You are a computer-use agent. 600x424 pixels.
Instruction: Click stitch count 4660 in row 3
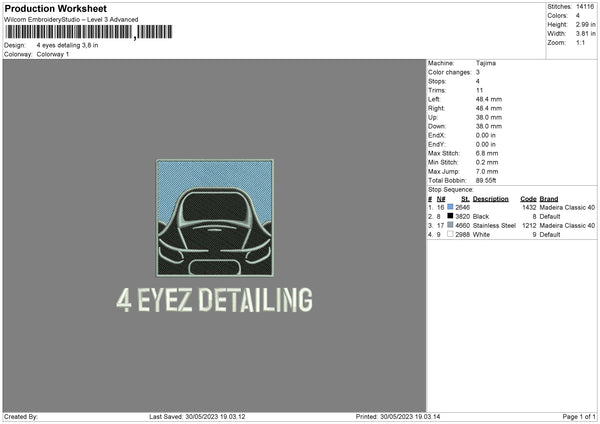pyautogui.click(x=462, y=225)
